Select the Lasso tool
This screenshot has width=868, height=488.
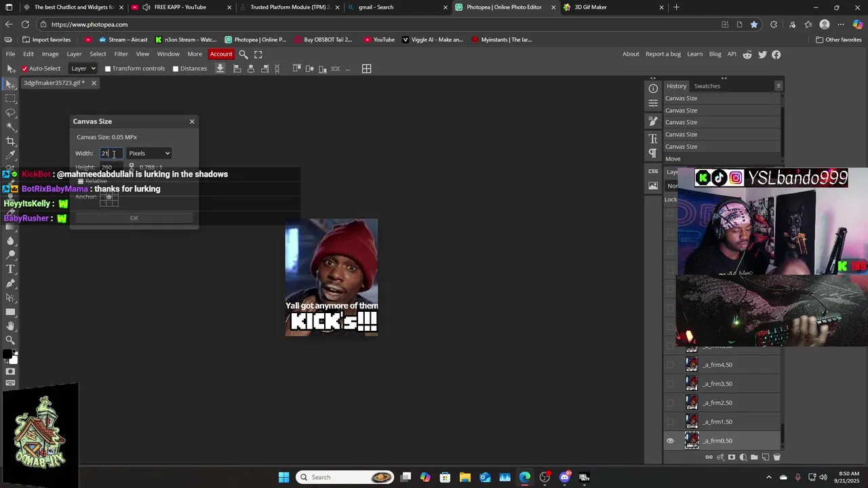click(11, 113)
